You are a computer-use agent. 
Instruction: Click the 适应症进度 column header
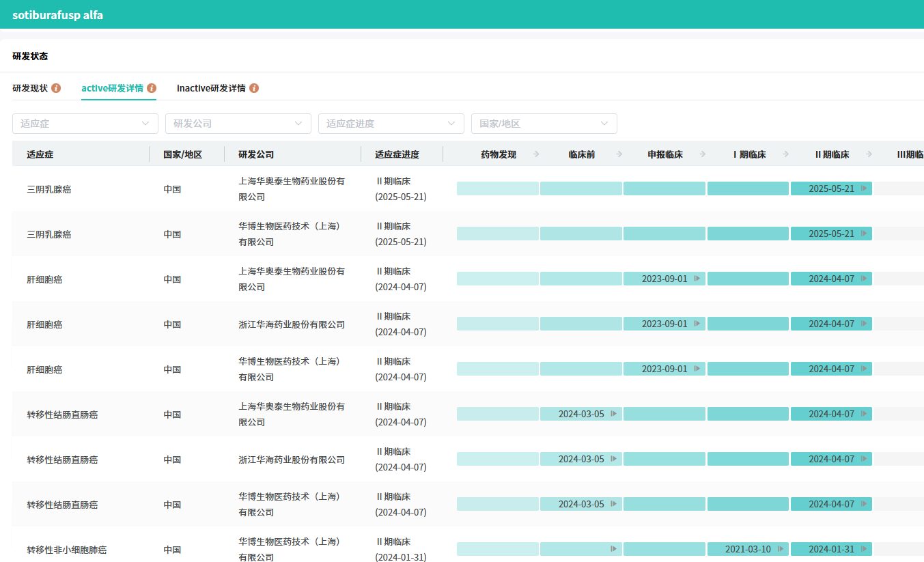pos(397,154)
